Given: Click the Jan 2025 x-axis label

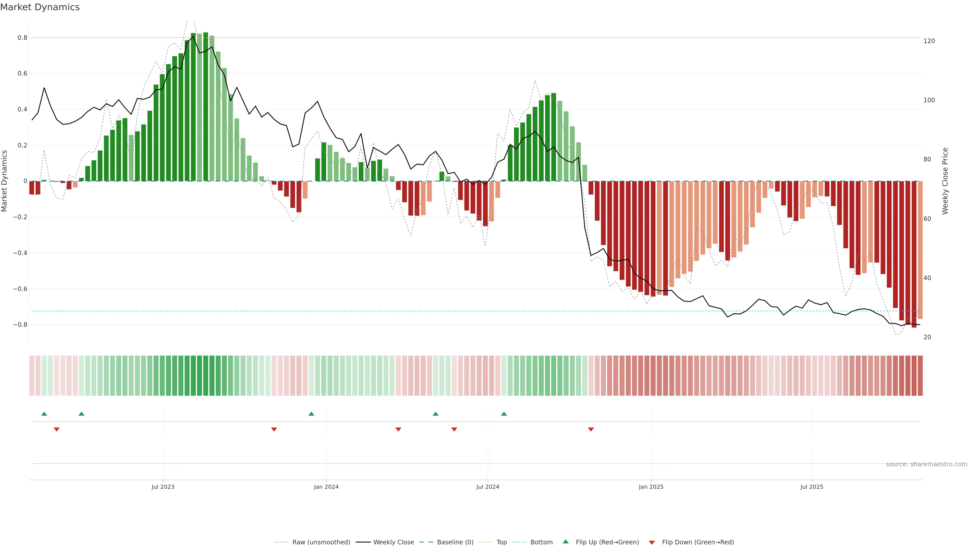Looking at the screenshot, I should tap(651, 487).
